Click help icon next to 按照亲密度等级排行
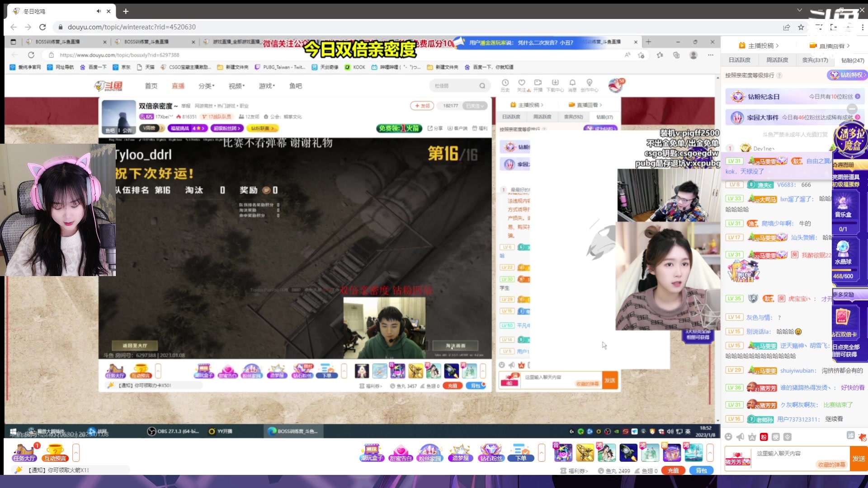The image size is (868, 488). pyautogui.click(x=779, y=75)
